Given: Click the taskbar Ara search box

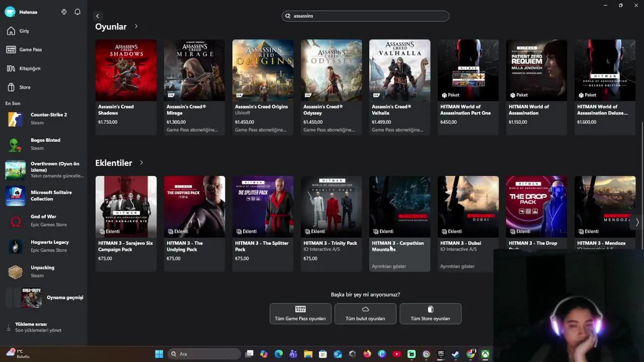Looking at the screenshot, I should (x=204, y=354).
